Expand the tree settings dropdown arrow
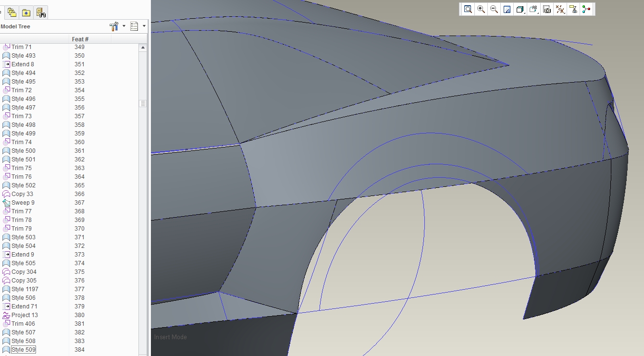This screenshot has height=356, width=644. (124, 26)
